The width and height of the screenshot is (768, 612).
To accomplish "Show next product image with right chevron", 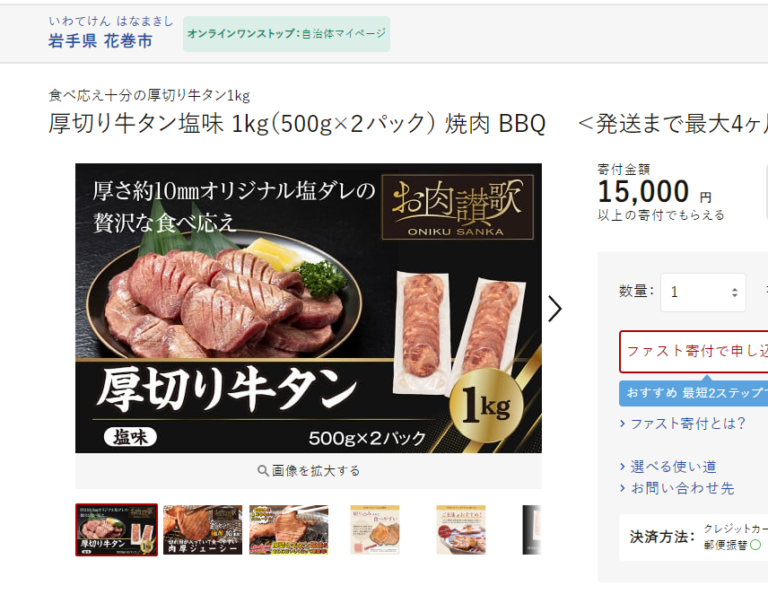I will 554,308.
